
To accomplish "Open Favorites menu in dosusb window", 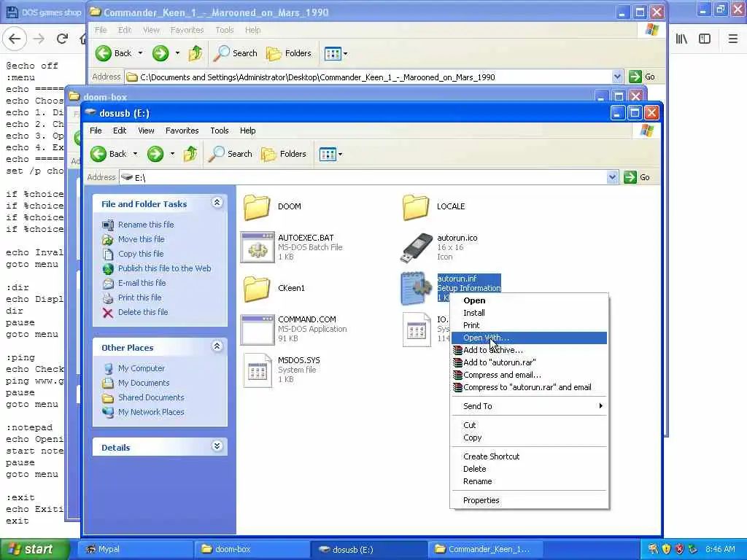I will coord(182,131).
